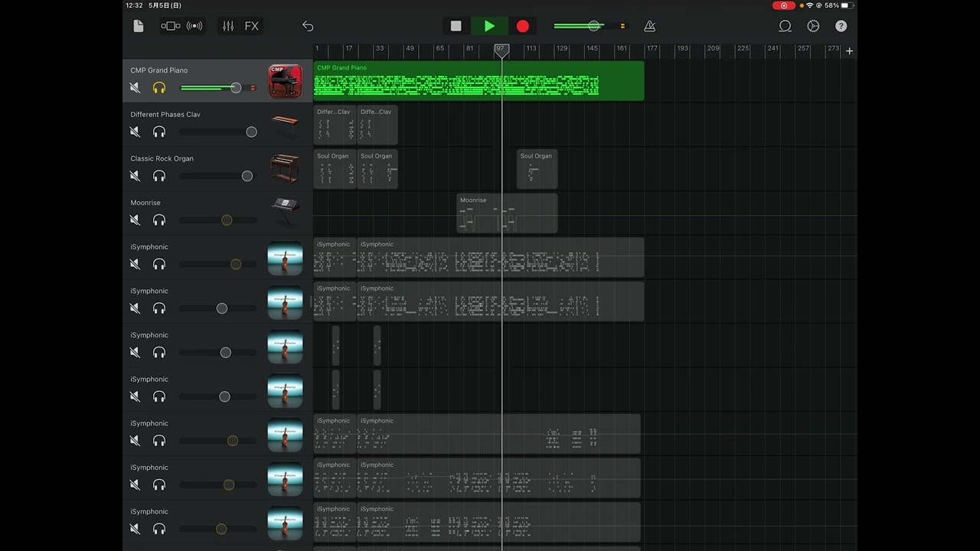Open the Live Loops/Remix FX icon
The height and width of the screenshot is (551, 980).
coord(194,26)
